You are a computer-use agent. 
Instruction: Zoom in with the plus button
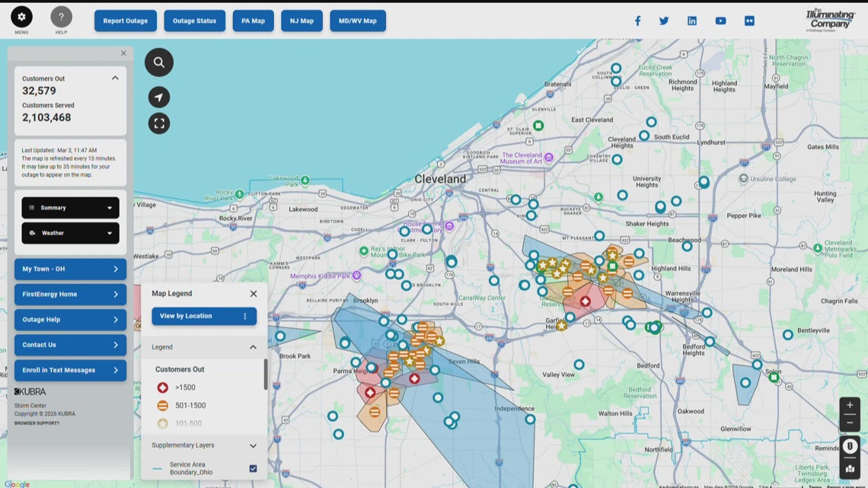850,406
